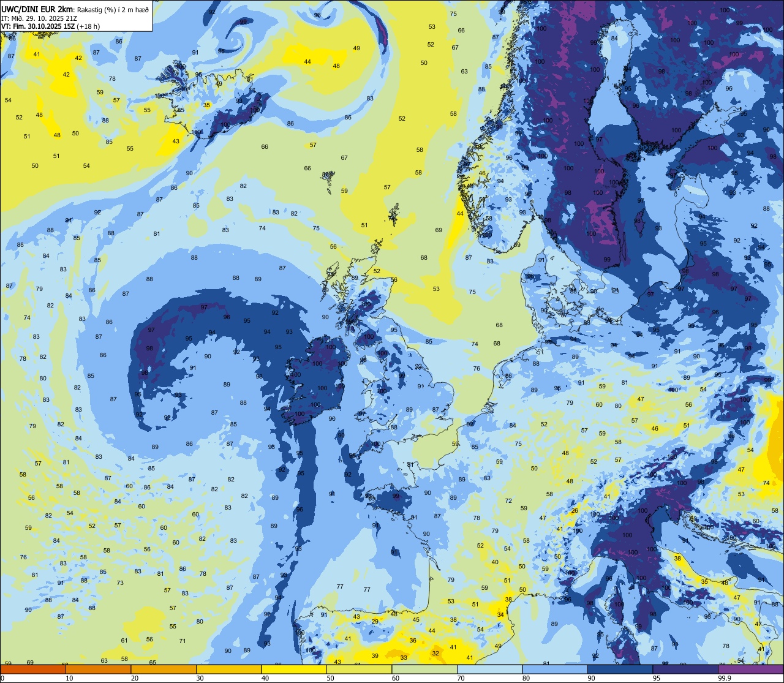
Task: Click the '26' humidity value on the map
Action: 575,510
